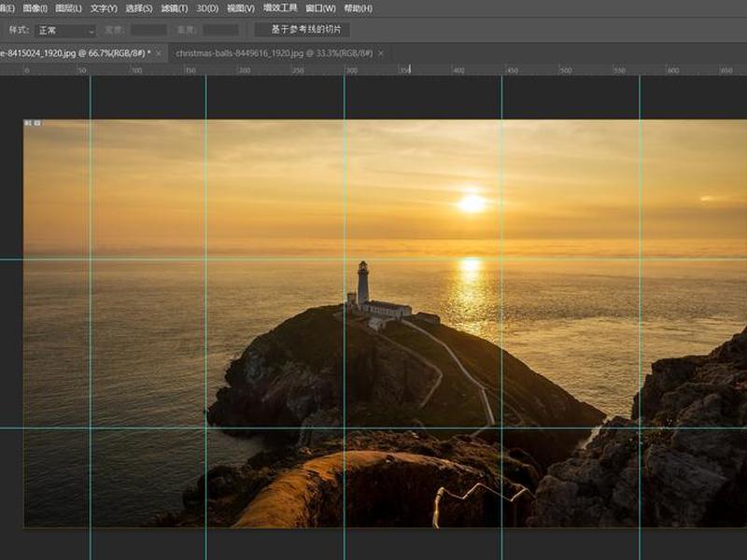Image resolution: width=747 pixels, height=560 pixels.
Task: Click the 宽度 input field
Action: (149, 31)
